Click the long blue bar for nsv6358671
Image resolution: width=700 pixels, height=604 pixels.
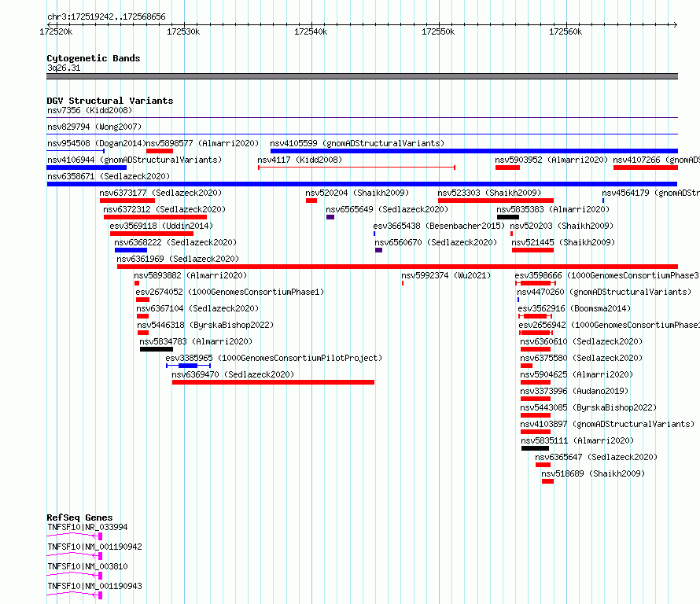click(362, 184)
